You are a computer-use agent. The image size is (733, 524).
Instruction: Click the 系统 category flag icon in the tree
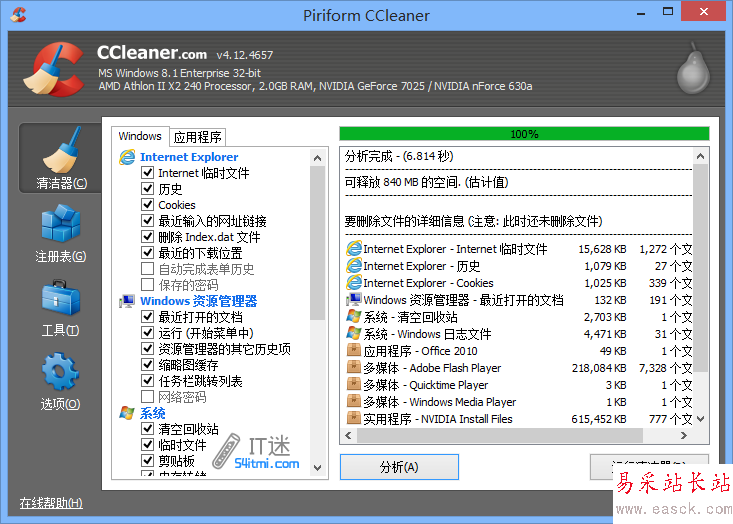(x=127, y=413)
